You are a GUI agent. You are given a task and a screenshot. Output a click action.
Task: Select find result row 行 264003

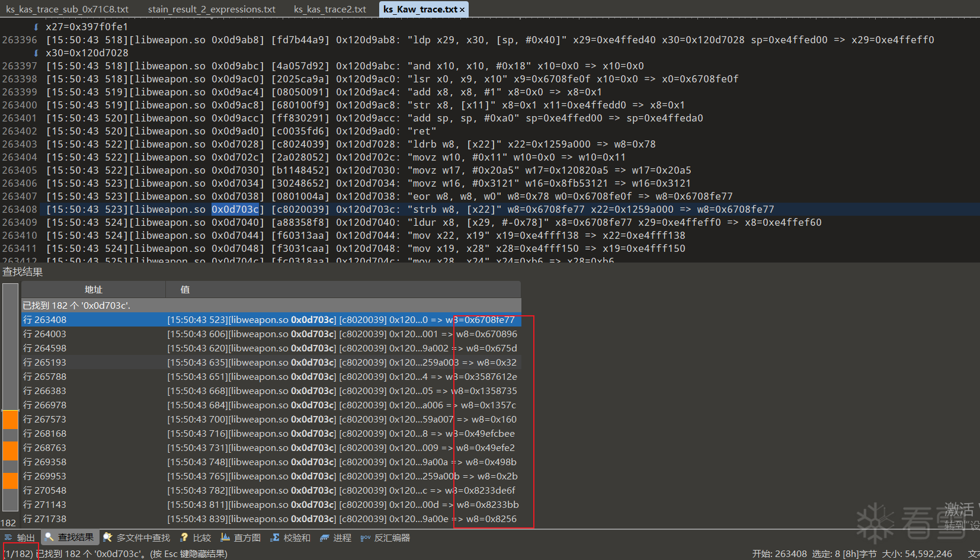(271, 334)
